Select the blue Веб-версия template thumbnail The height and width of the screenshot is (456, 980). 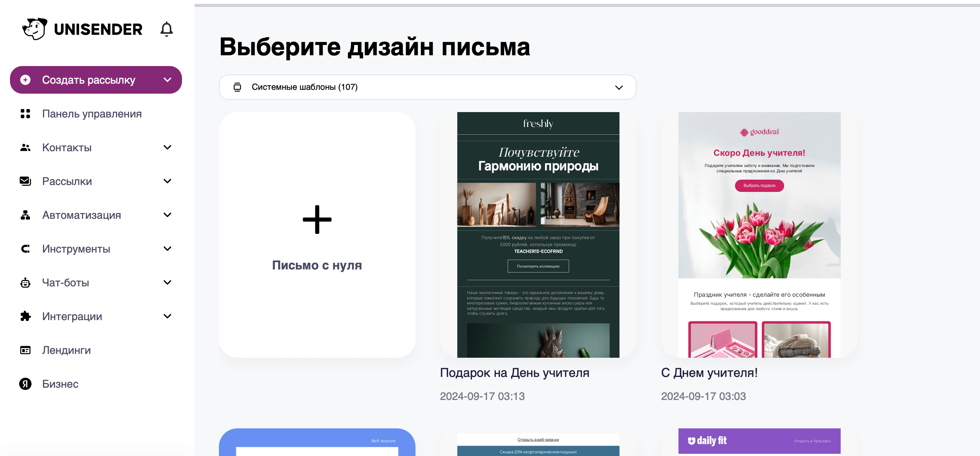click(x=317, y=442)
